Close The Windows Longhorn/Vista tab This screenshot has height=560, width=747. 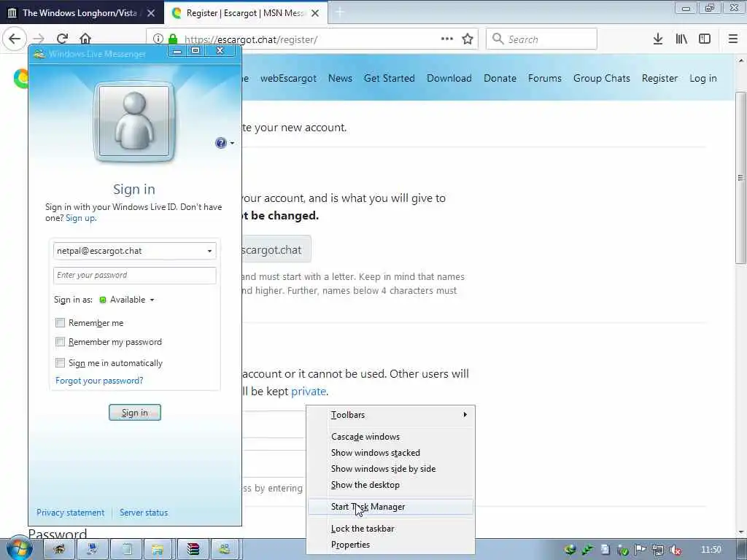tap(151, 13)
